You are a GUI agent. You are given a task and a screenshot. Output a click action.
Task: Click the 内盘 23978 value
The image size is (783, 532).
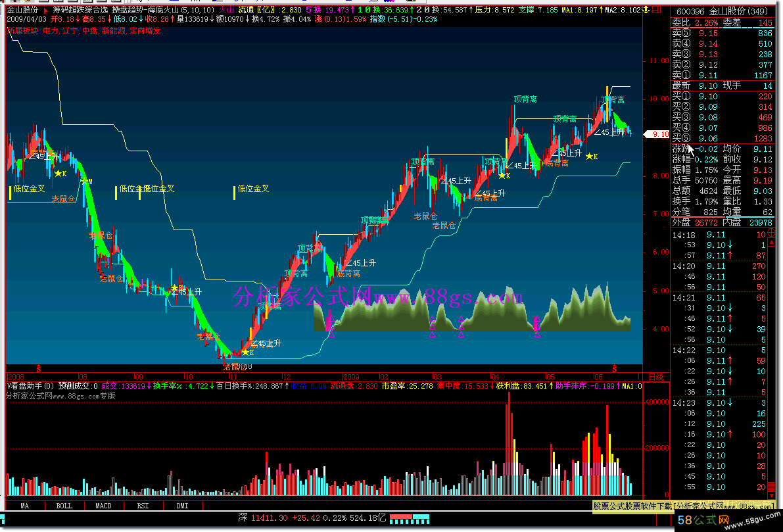click(x=761, y=222)
